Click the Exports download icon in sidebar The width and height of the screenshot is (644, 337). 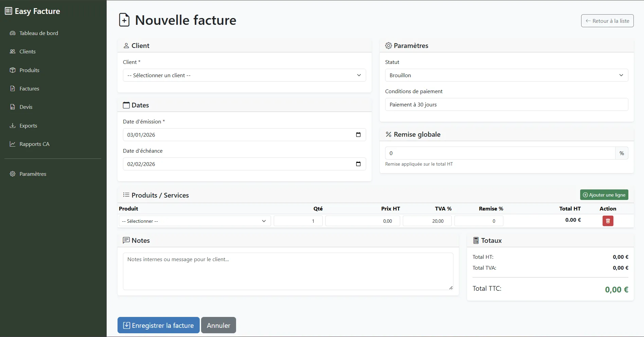pyautogui.click(x=13, y=125)
